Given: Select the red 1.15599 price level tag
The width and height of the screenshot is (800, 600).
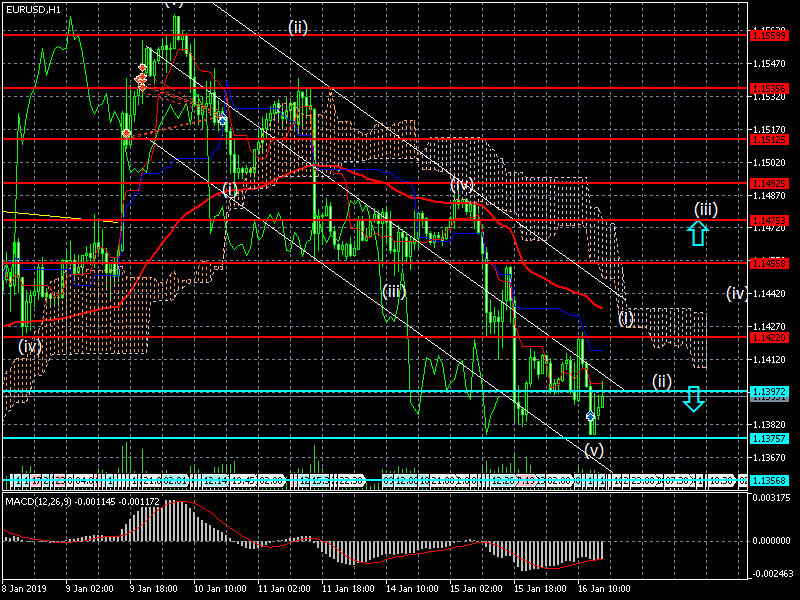Looking at the screenshot, I should (769, 35).
